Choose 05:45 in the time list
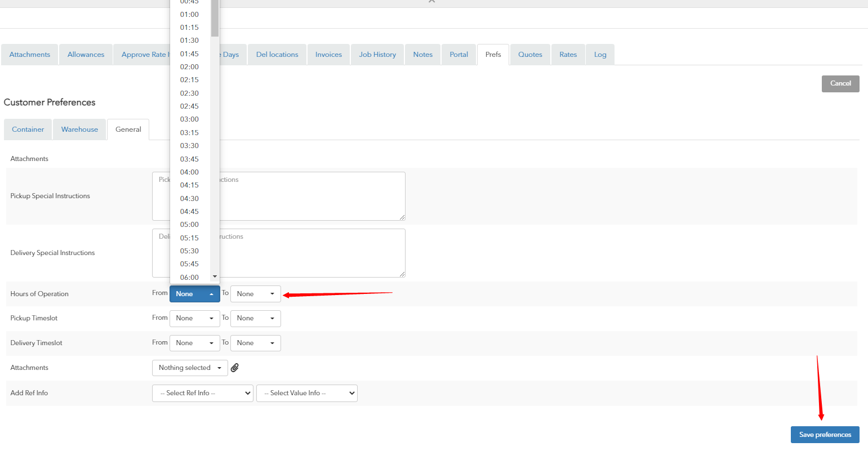The width and height of the screenshot is (868, 451). pos(190,264)
